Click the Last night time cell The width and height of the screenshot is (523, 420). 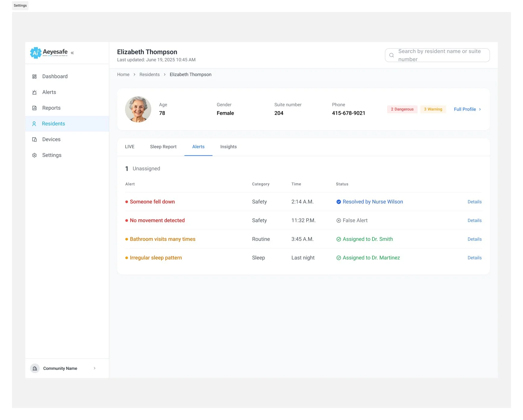[303, 258]
